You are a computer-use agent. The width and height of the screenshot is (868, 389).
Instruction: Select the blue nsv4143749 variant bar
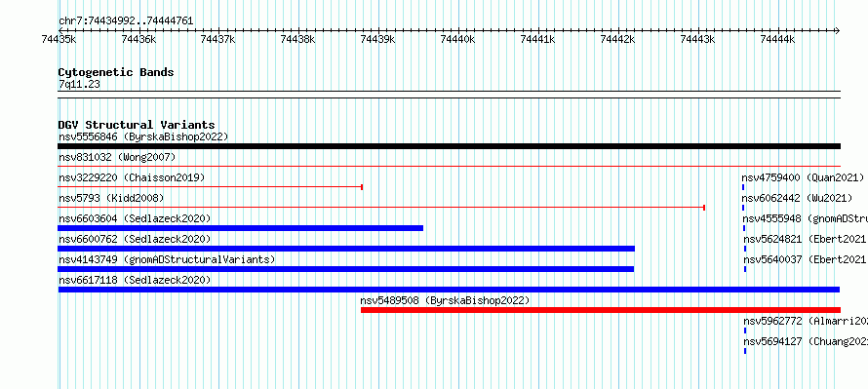point(346,269)
